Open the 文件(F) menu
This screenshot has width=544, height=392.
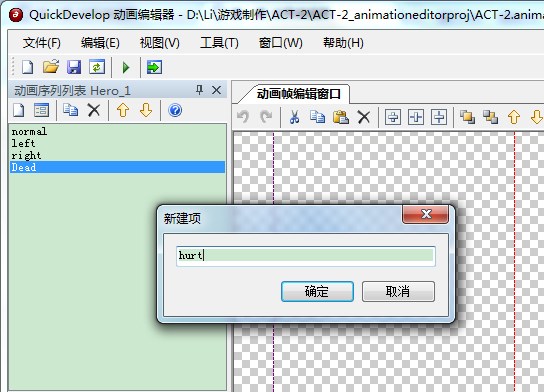pos(42,43)
